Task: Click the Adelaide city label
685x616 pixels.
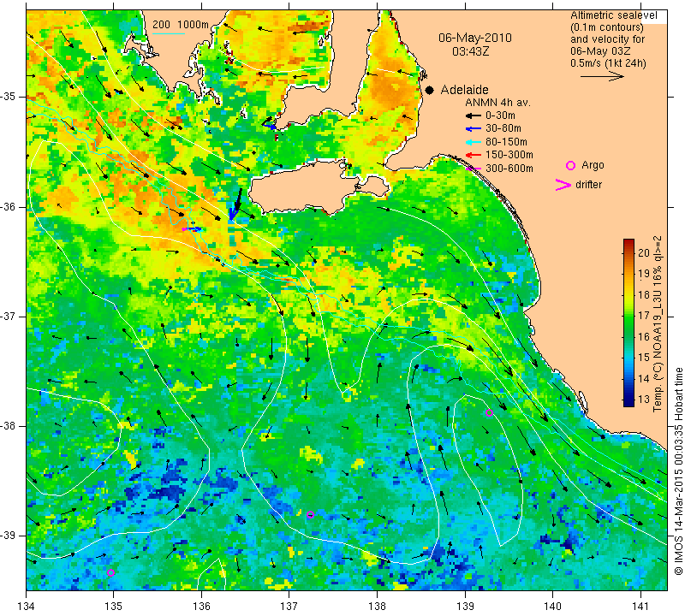Action: tap(464, 90)
